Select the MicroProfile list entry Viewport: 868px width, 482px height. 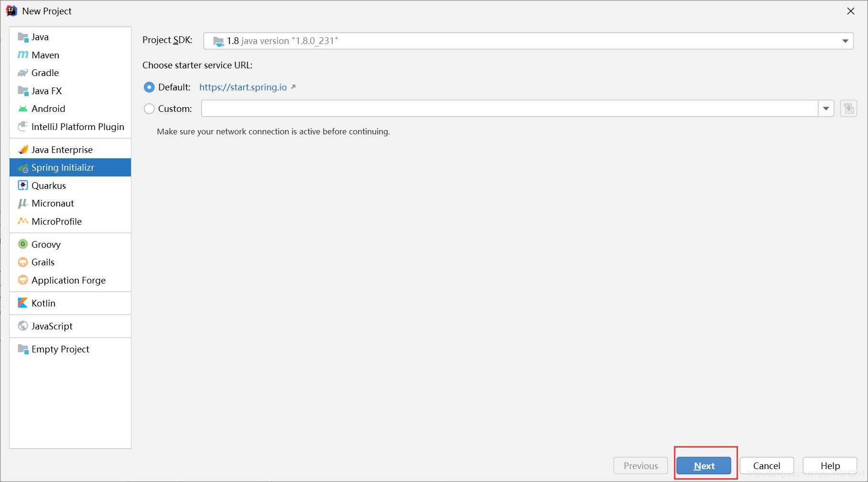click(70, 221)
